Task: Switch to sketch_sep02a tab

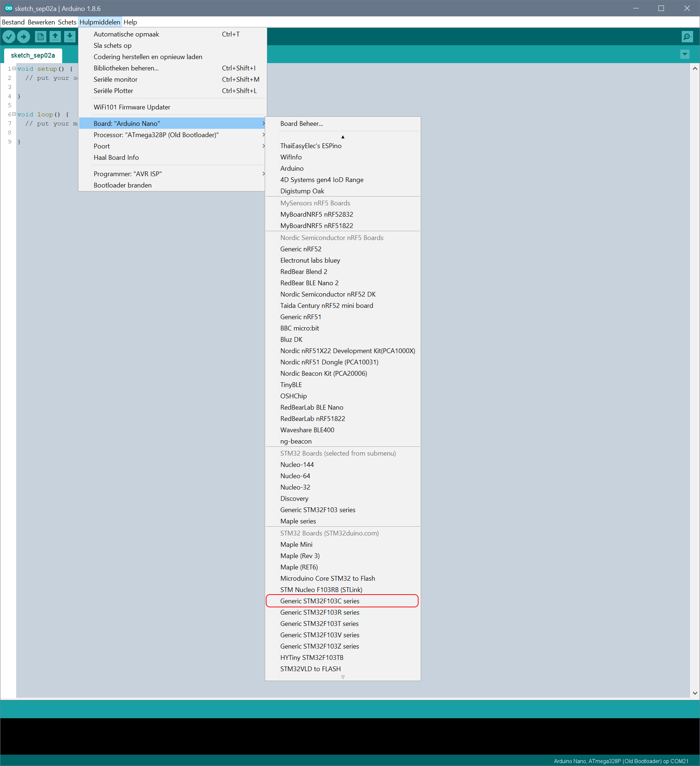Action: [x=33, y=55]
